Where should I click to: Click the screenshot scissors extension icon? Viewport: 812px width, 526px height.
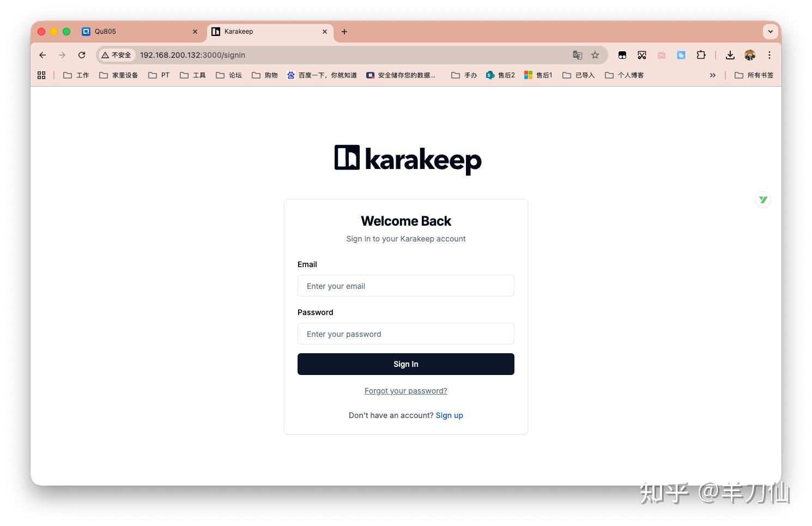tap(642, 55)
